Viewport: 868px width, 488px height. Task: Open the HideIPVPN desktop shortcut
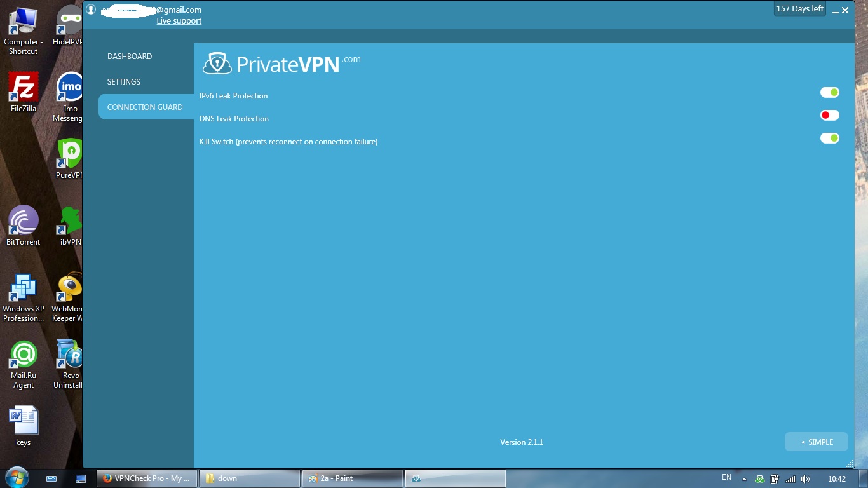69,26
